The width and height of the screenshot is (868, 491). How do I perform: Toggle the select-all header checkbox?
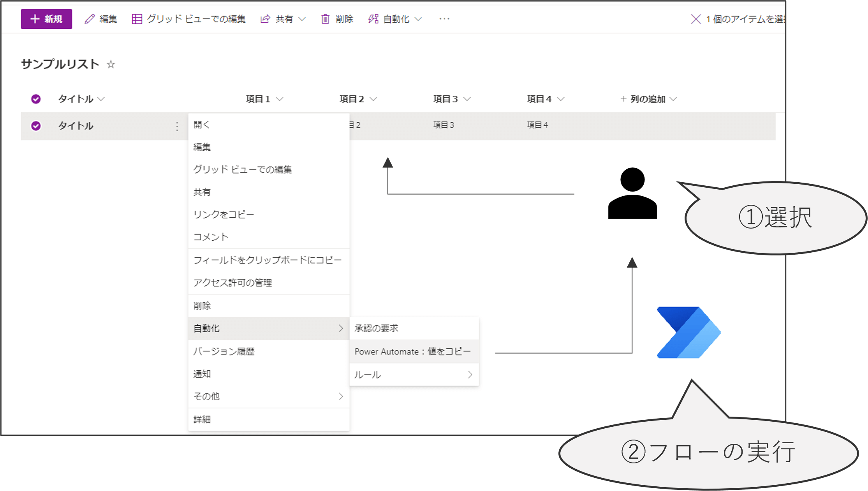pyautogui.click(x=36, y=99)
